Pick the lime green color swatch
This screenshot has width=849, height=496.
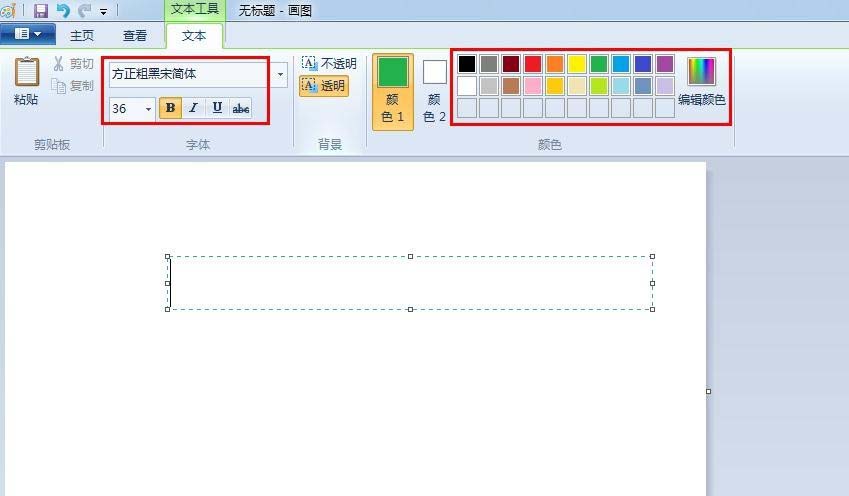[x=599, y=86]
